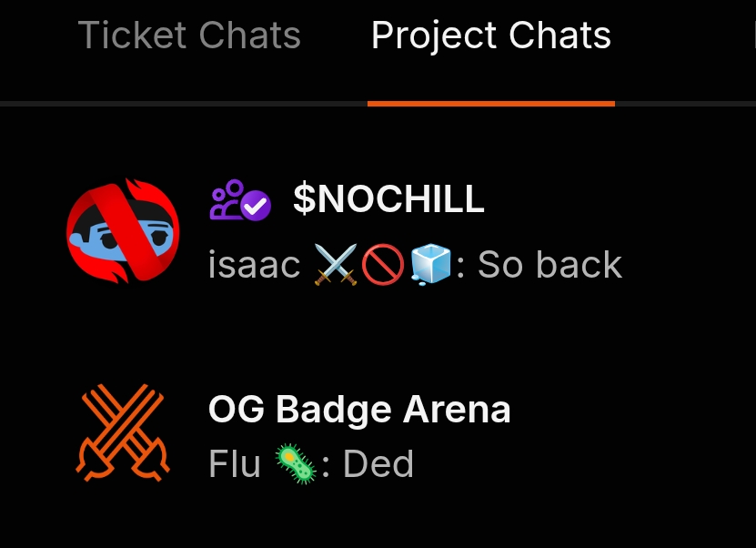Click the "Ded" message preview text
The width and height of the screenshot is (756, 548).
click(x=378, y=464)
